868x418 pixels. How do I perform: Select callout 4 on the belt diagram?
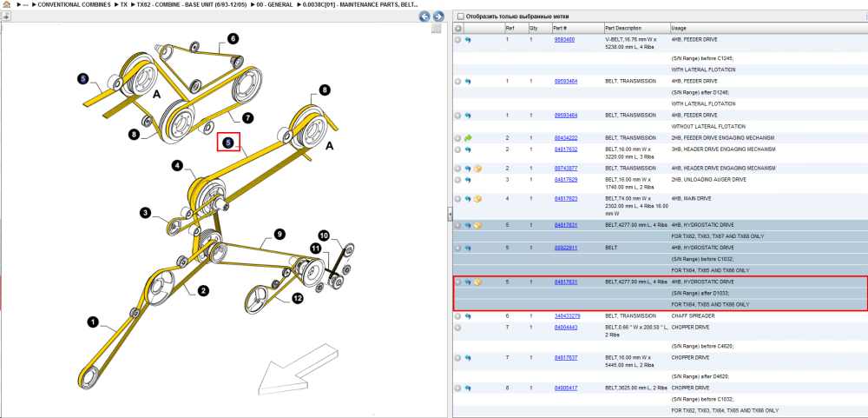coord(177,164)
